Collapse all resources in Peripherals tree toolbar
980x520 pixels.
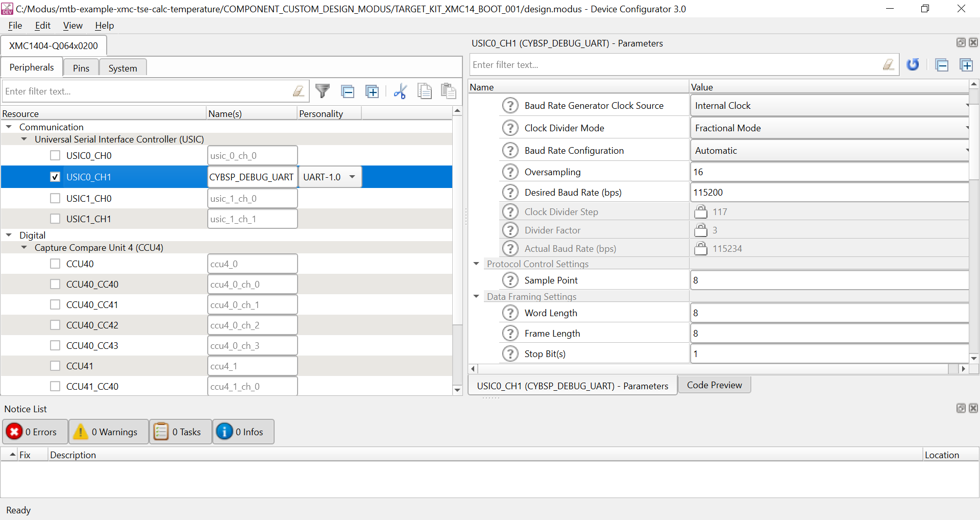348,91
